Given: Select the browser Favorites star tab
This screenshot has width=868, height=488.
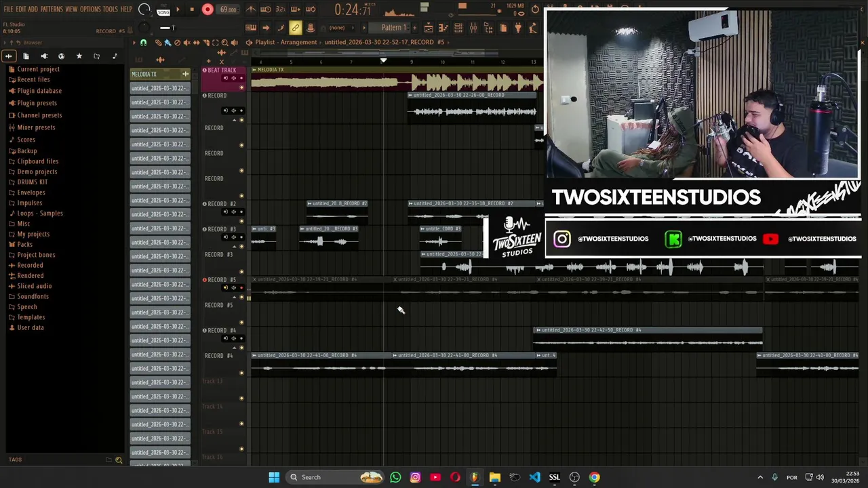Looking at the screenshot, I should (x=79, y=56).
